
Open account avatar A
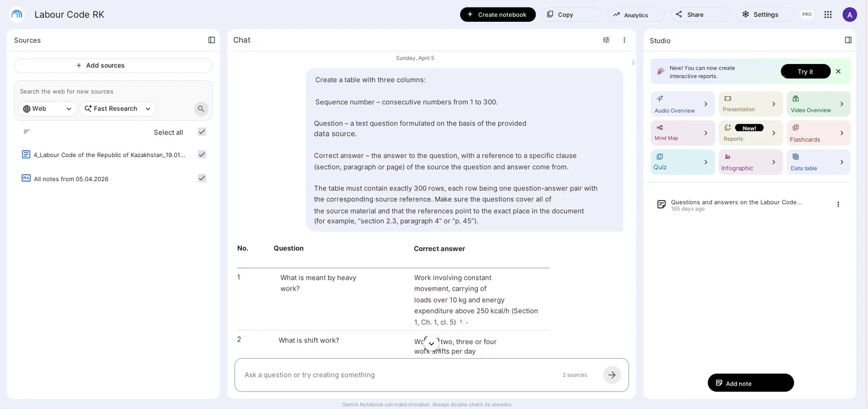[849, 14]
